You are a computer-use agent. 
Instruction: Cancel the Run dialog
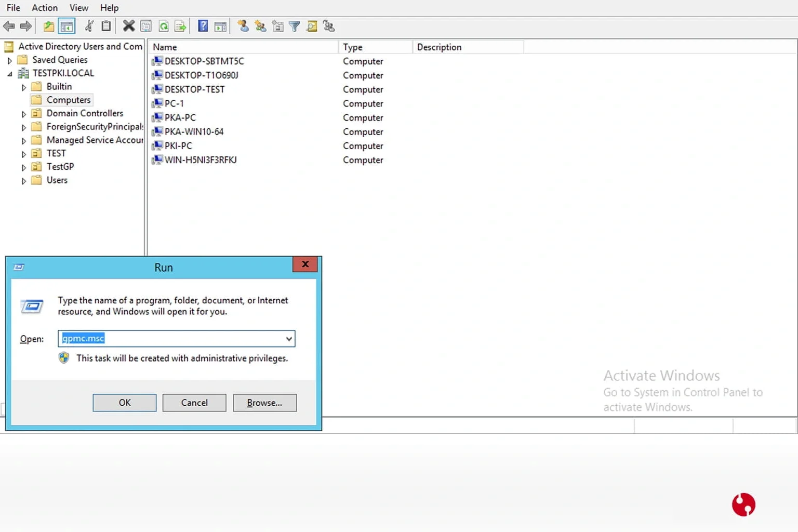coord(194,403)
